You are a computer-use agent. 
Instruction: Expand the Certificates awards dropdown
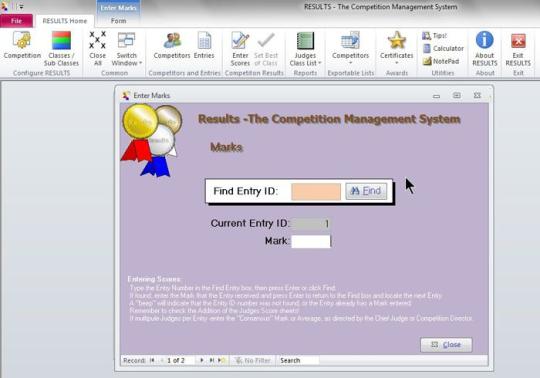396,48
